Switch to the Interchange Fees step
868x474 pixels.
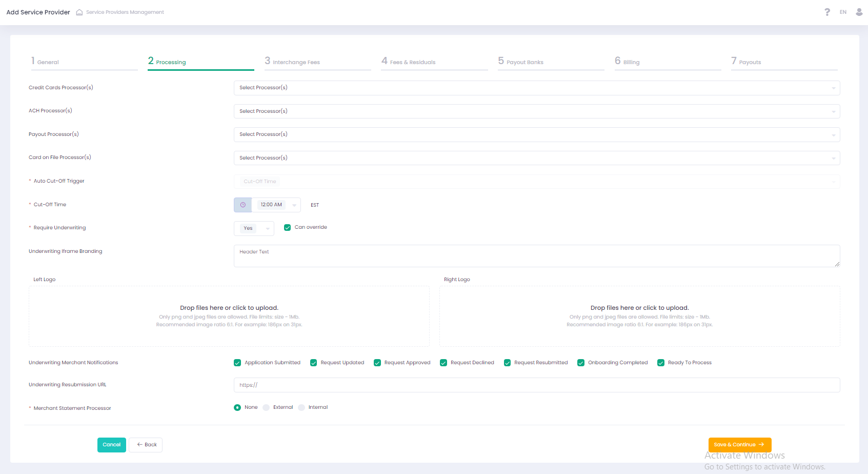click(x=296, y=62)
